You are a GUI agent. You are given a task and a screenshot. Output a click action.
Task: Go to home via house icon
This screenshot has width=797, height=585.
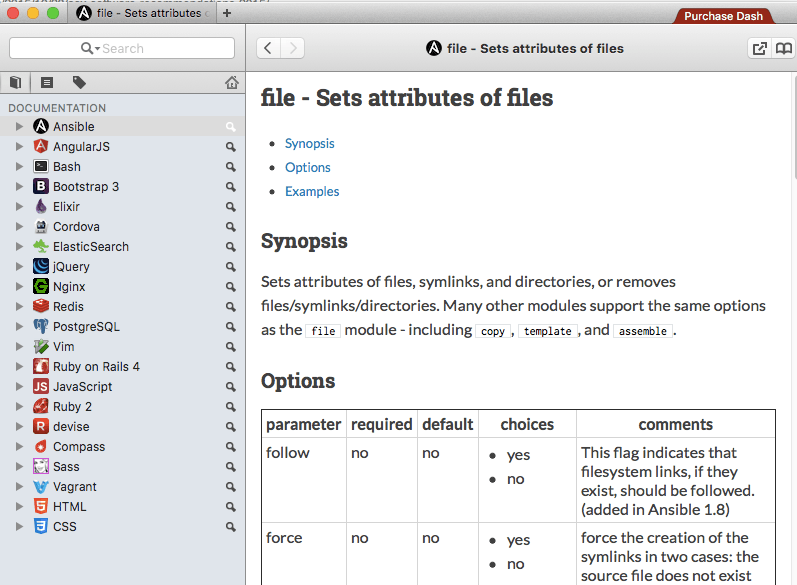point(232,82)
